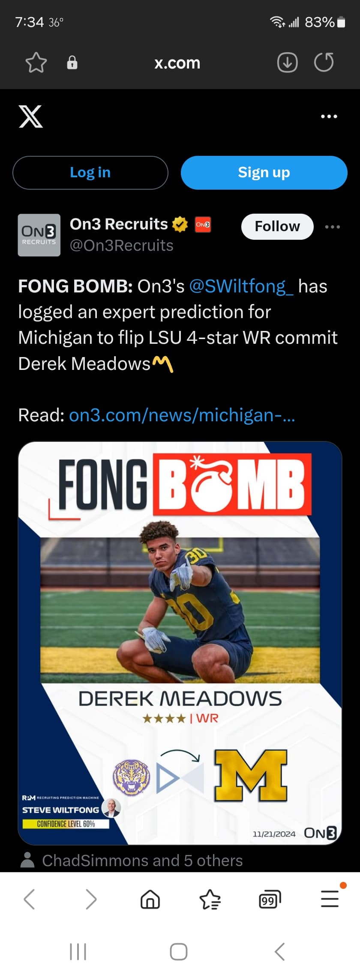Bookmark page with the star icon
The image size is (360, 980).
[36, 63]
